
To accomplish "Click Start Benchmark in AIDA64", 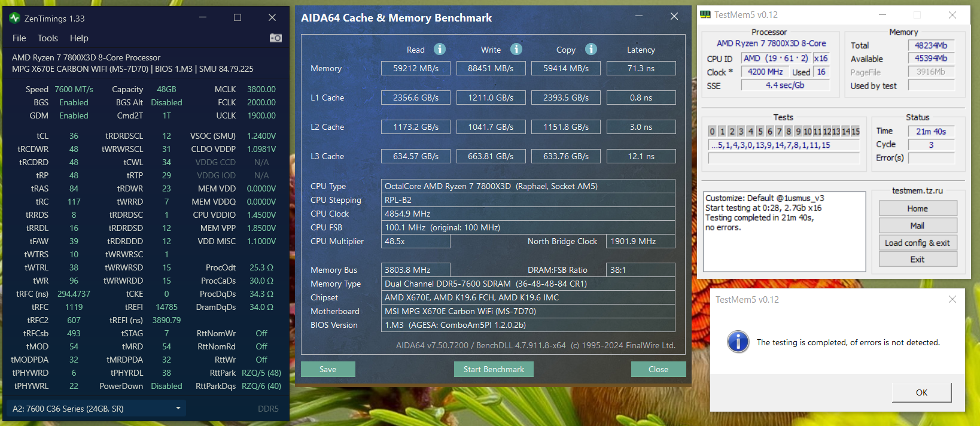I will [x=494, y=369].
